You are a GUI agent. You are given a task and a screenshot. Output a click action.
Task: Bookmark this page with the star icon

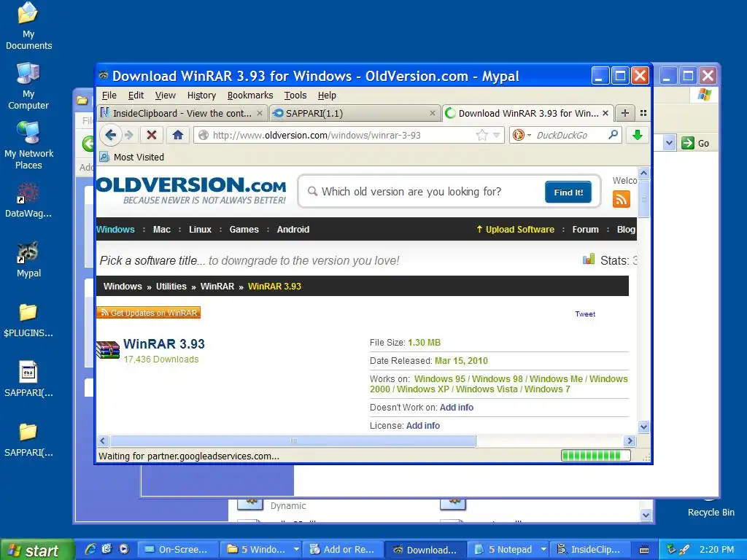482,135
